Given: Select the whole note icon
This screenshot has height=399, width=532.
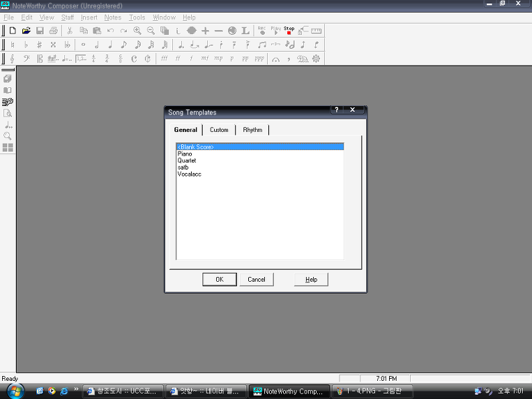Looking at the screenshot, I should tap(83, 45).
